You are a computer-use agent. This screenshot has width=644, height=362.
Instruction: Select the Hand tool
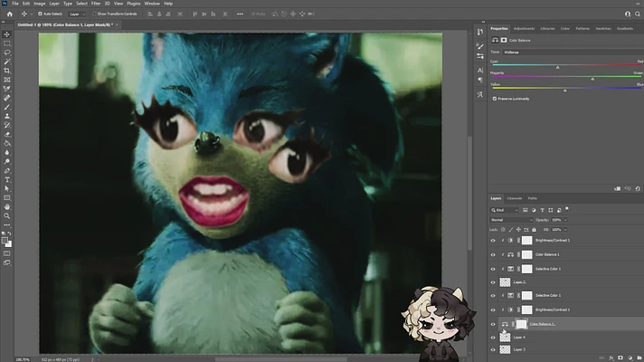click(7, 206)
